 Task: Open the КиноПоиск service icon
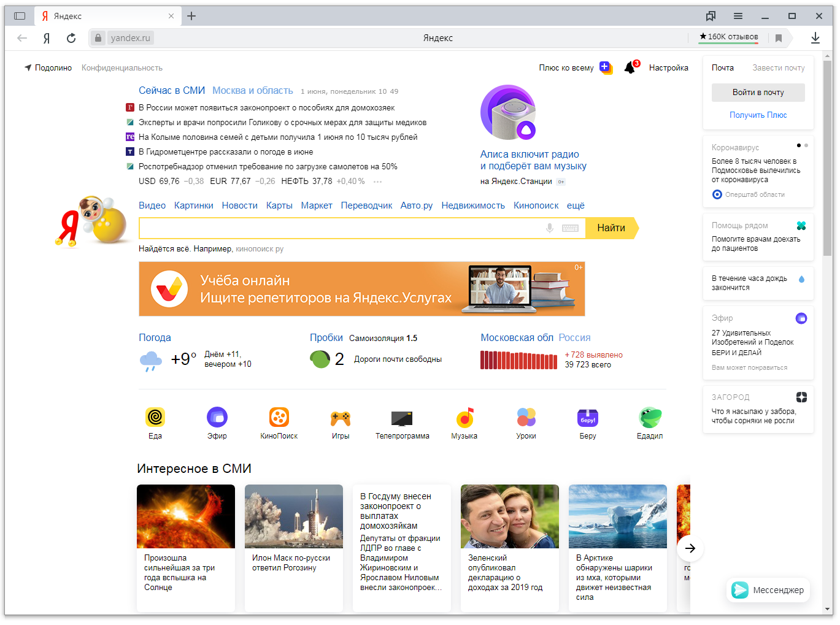click(x=279, y=418)
